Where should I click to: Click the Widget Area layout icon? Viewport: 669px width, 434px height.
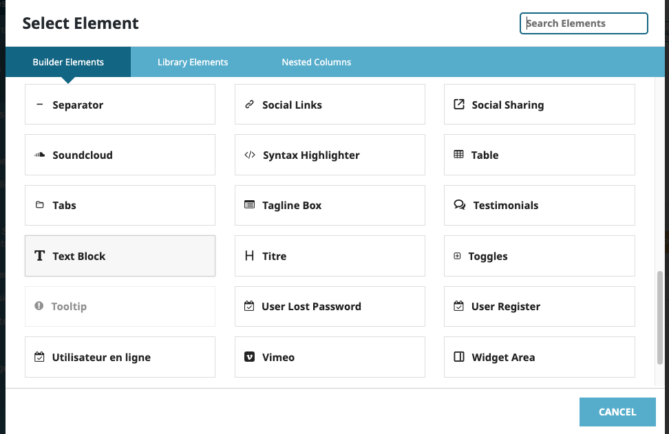459,357
